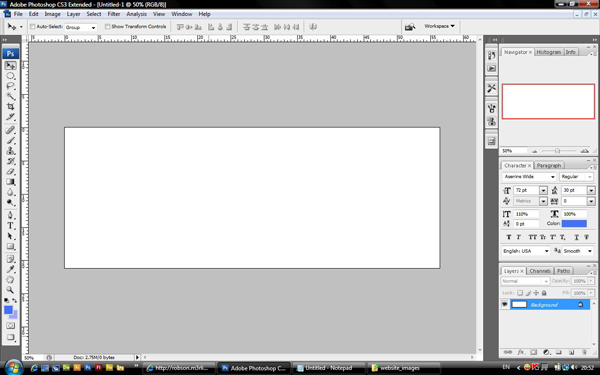Toggle Strikethrough in Character panel
The image size is (600, 375).
pyautogui.click(x=586, y=237)
